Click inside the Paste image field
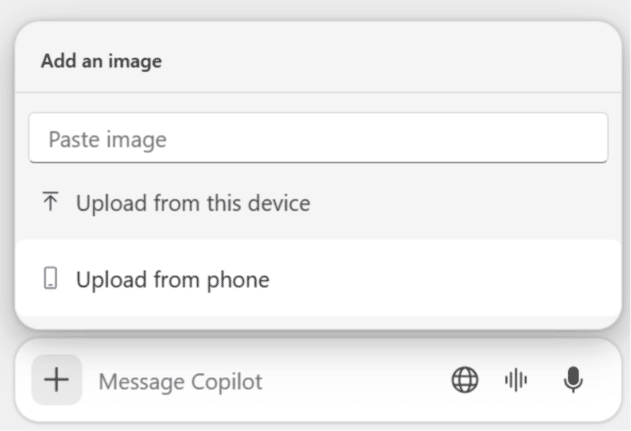631x431 pixels. [x=318, y=139]
